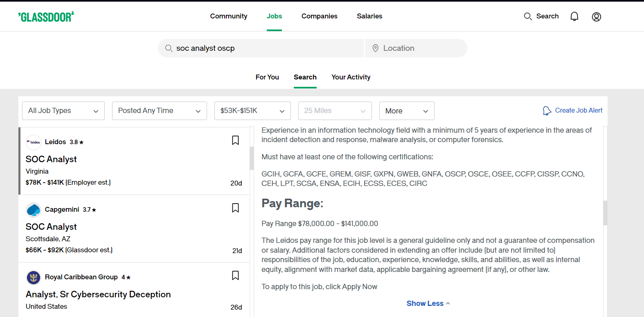Go to the Community menu
644x317 pixels.
(x=229, y=16)
